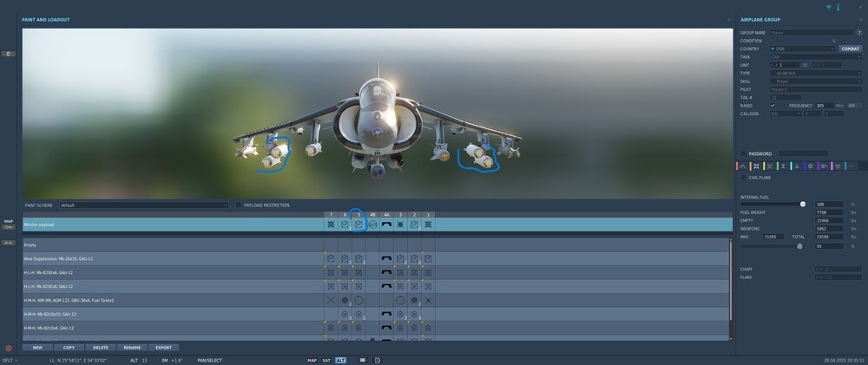Open the Route tab icon
The image size is (868, 365).
click(743, 166)
